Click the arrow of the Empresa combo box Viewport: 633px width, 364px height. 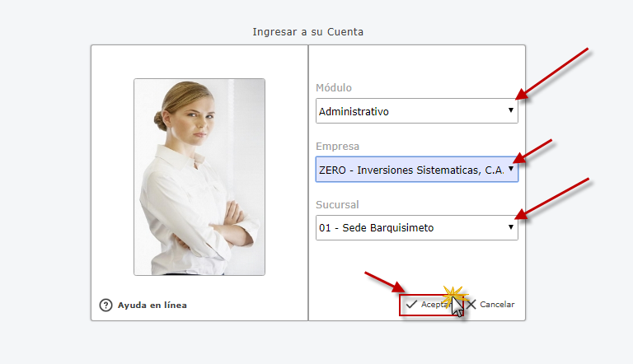[511, 169]
